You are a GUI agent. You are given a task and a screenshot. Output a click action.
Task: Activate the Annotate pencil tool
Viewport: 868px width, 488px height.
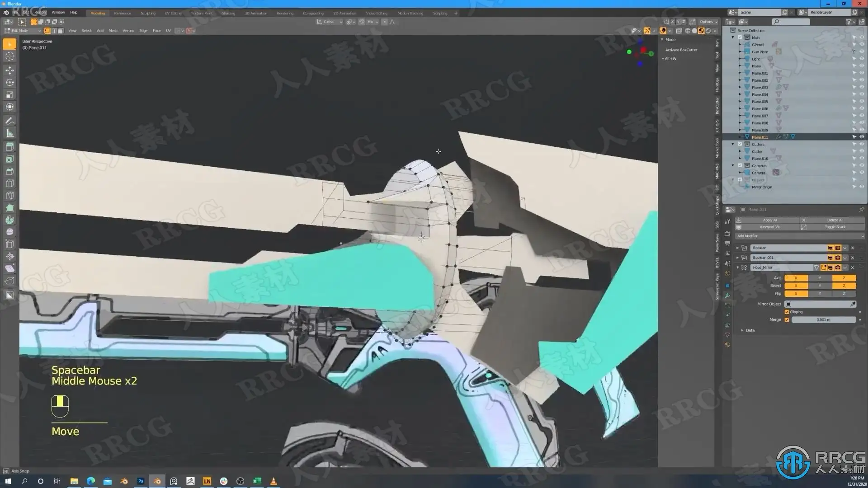pyautogui.click(x=9, y=121)
